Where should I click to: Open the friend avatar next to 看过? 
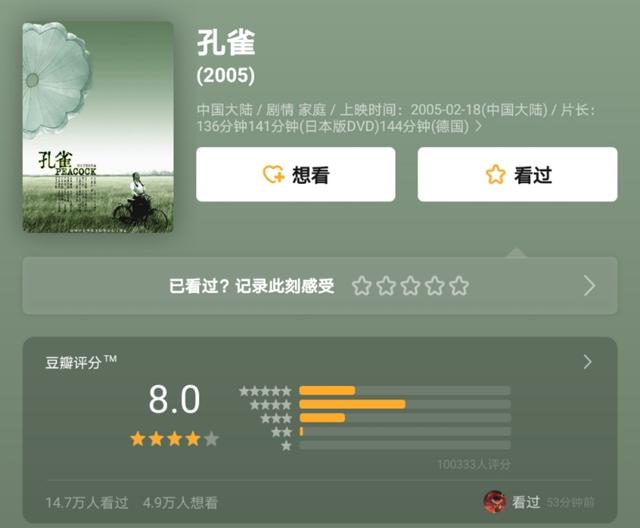point(495,502)
